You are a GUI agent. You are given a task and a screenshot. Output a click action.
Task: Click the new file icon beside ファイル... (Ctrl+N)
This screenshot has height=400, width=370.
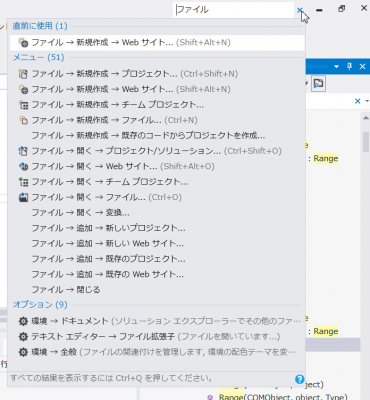[x=23, y=120]
